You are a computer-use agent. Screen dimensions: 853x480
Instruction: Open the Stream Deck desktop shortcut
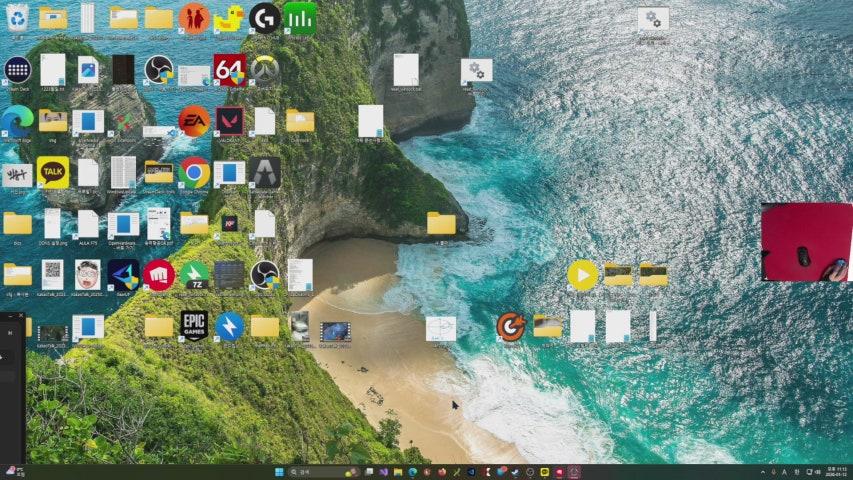coord(17,70)
